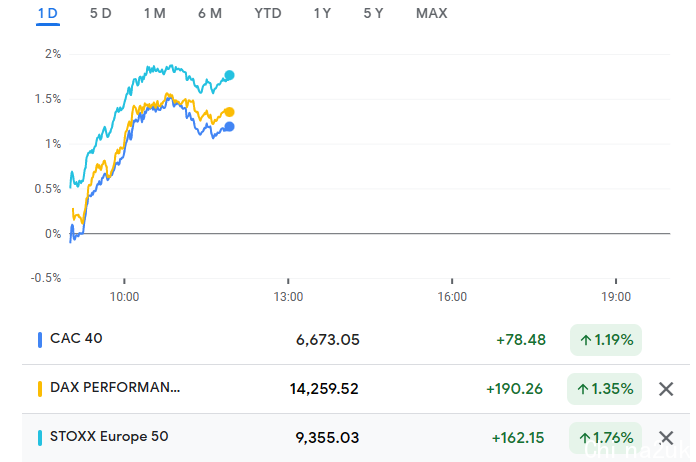696x462 pixels.
Task: Select the 1D time range tab
Action: coord(48,13)
